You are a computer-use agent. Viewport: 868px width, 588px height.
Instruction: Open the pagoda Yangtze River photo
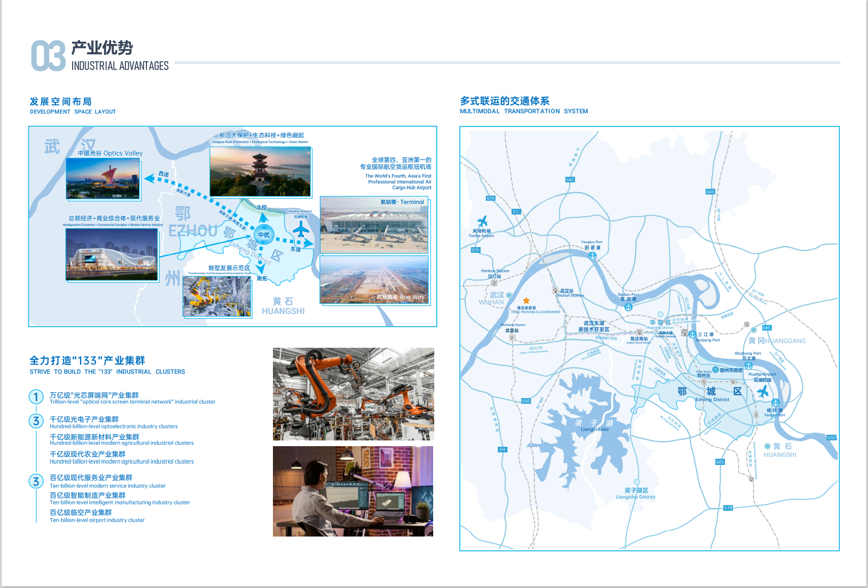tap(260, 172)
